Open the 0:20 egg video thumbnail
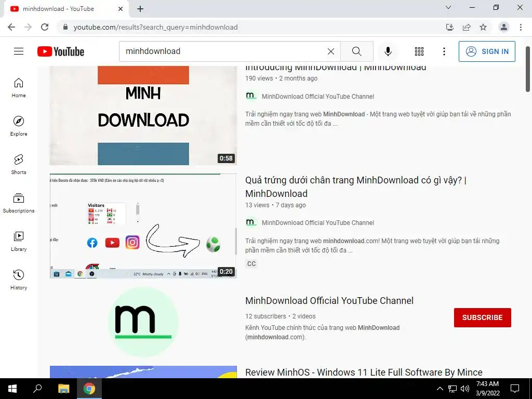 [x=143, y=226]
